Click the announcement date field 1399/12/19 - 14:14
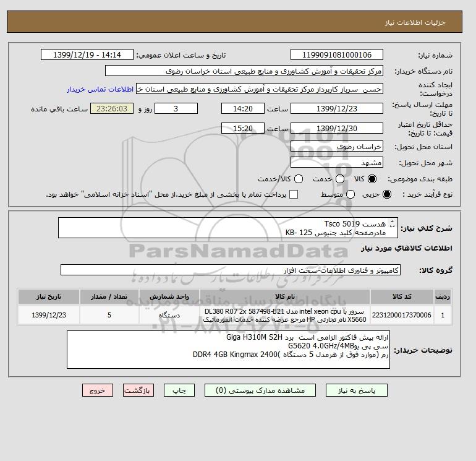This screenshot has width=476, height=461. pos(87,54)
